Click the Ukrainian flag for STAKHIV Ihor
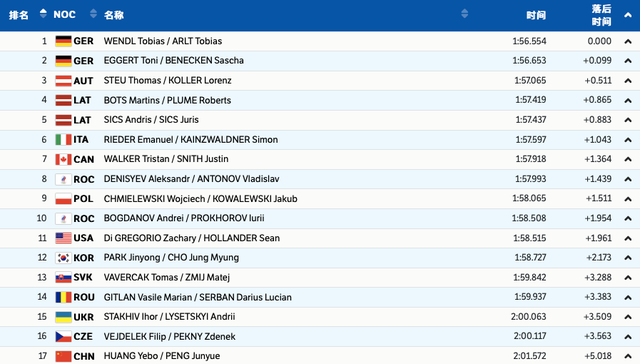The width and height of the screenshot is (640, 364). tap(63, 317)
